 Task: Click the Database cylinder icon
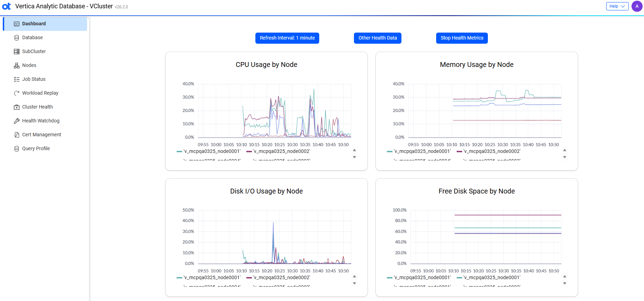(x=17, y=37)
